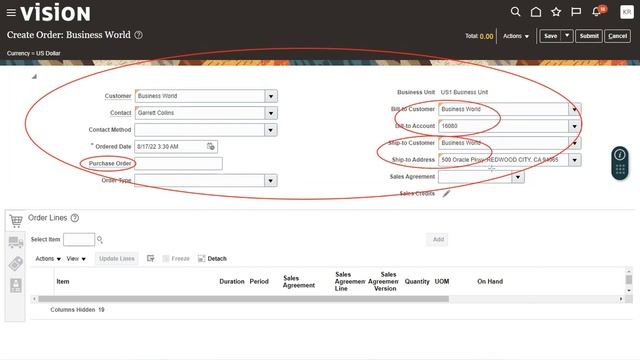Click the Duration column header
640x360 pixels.
[232, 281]
